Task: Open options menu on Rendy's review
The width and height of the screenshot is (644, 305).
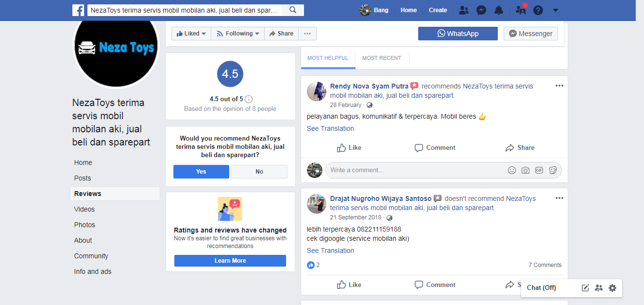Action: [x=559, y=86]
